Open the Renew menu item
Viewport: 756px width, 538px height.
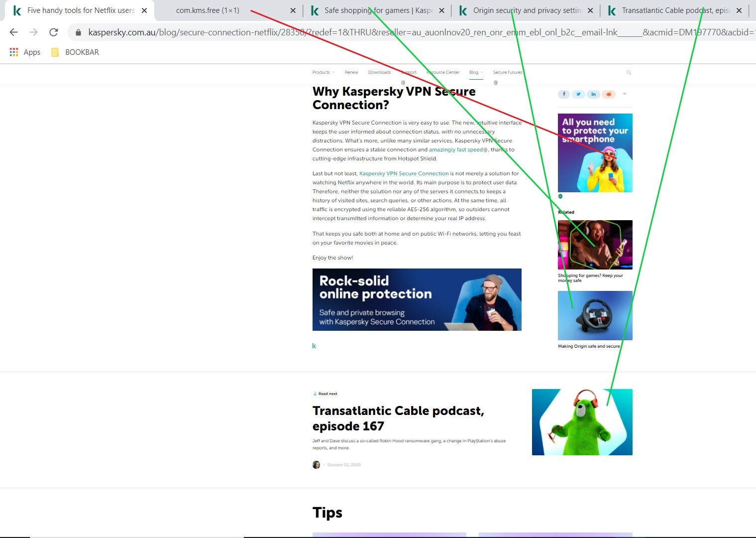[351, 72]
